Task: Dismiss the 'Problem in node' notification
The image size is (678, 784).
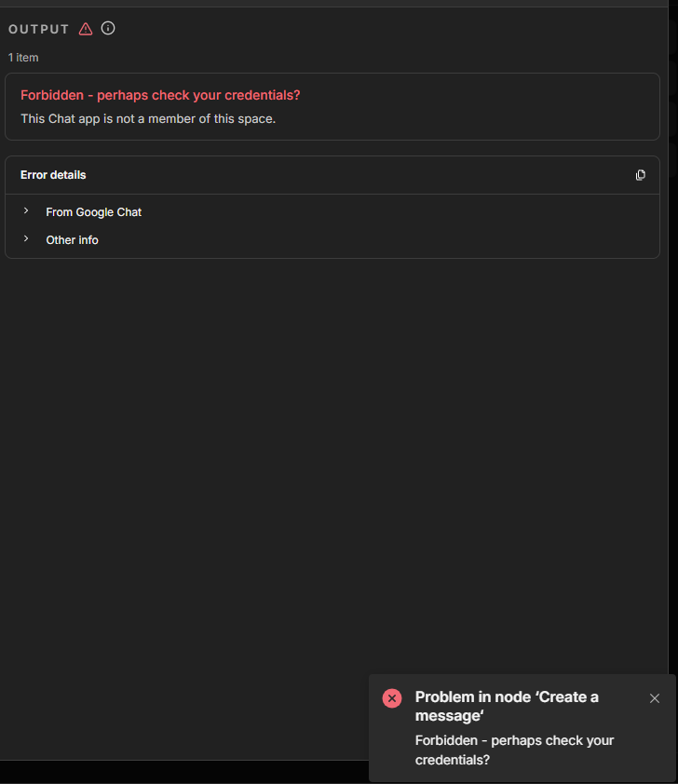Action: point(655,698)
